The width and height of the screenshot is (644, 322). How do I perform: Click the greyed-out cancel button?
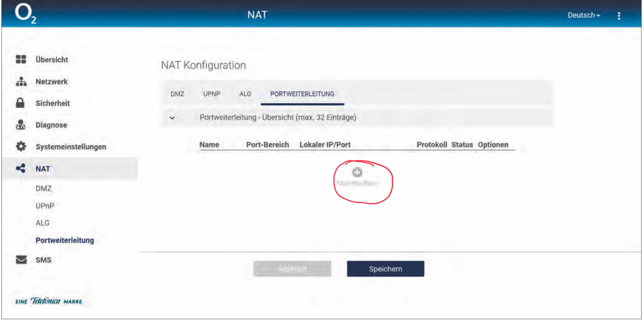click(292, 269)
